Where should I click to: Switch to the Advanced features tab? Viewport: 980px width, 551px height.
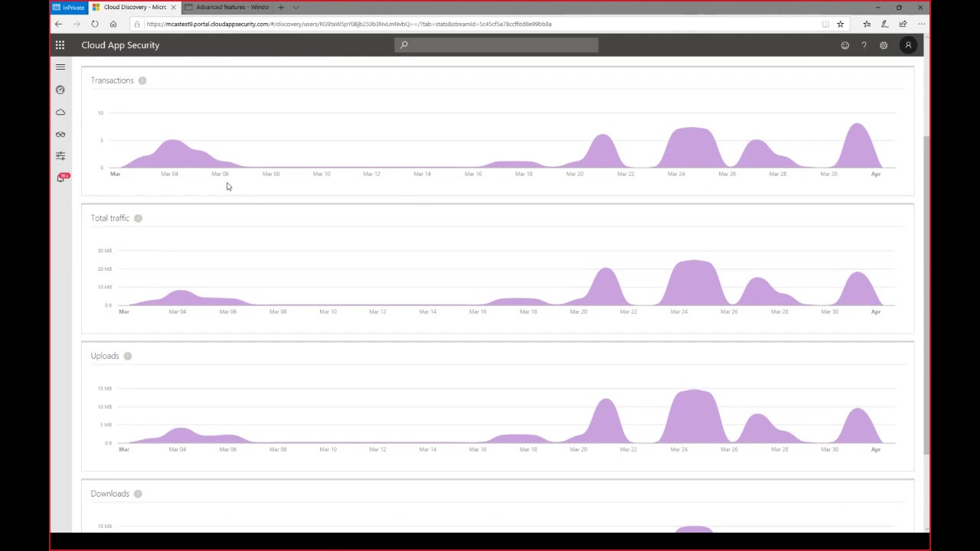pos(227,8)
